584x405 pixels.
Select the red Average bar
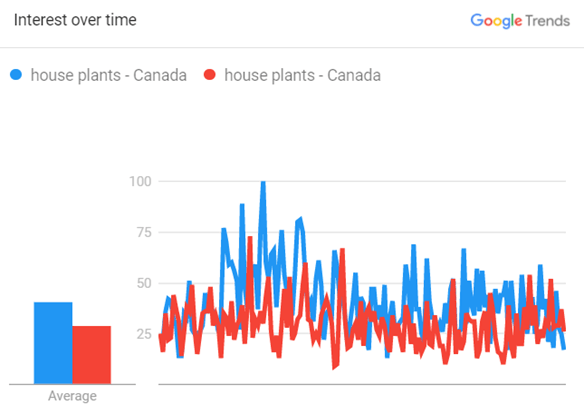pos(92,355)
